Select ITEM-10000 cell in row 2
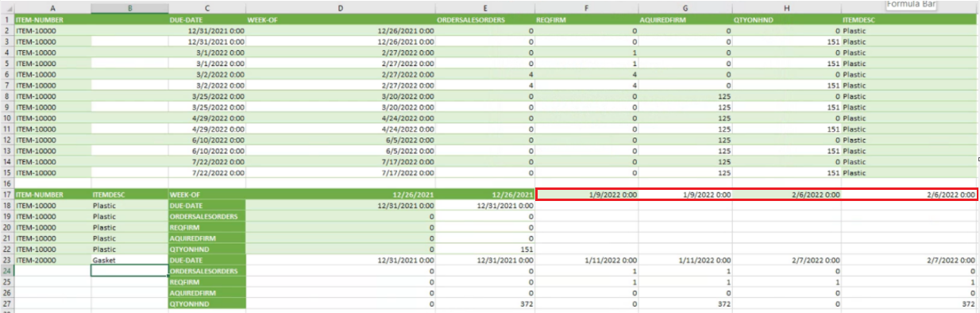Viewport: 980px width, 313px height. point(52,30)
